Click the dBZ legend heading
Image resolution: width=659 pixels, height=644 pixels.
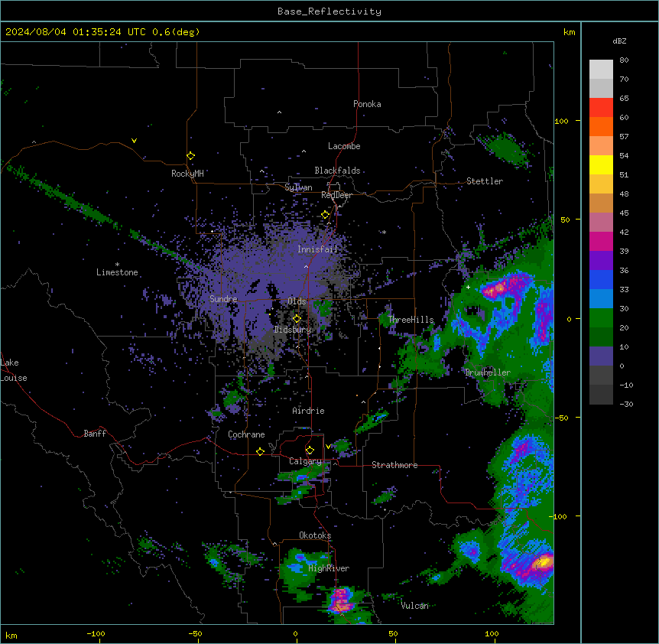click(619, 41)
